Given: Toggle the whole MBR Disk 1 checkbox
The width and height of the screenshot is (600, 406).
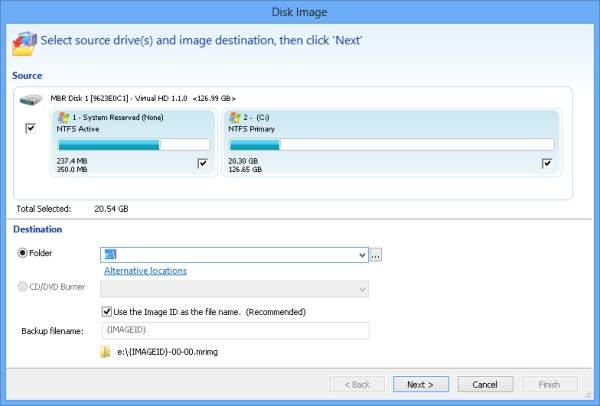Looking at the screenshot, I should pos(30,128).
